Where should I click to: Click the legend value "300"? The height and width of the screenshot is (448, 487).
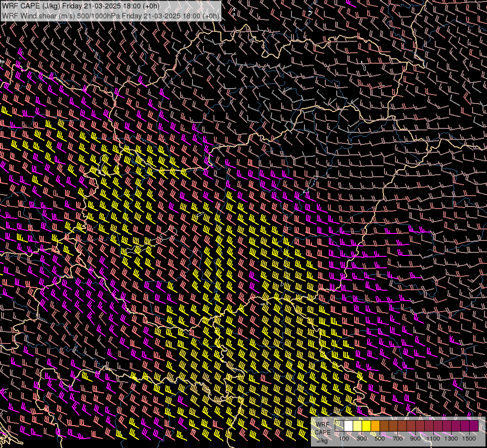[x=362, y=439]
